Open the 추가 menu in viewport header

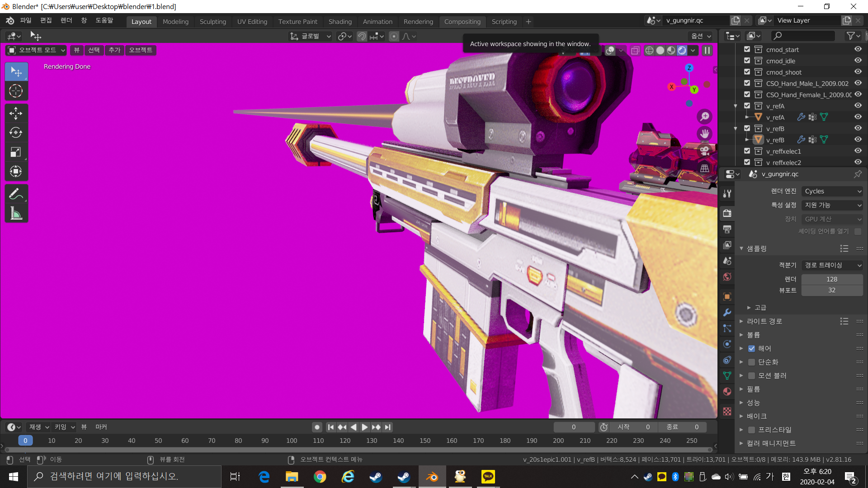(x=114, y=50)
